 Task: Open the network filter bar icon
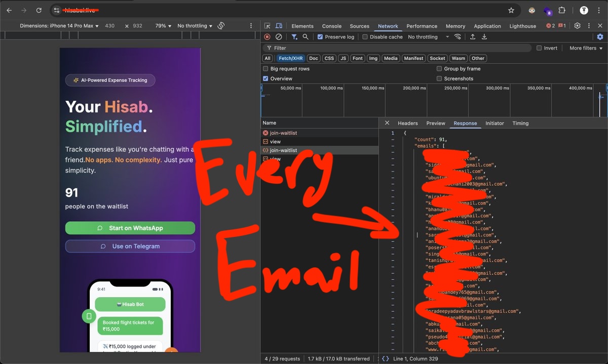[x=294, y=36]
